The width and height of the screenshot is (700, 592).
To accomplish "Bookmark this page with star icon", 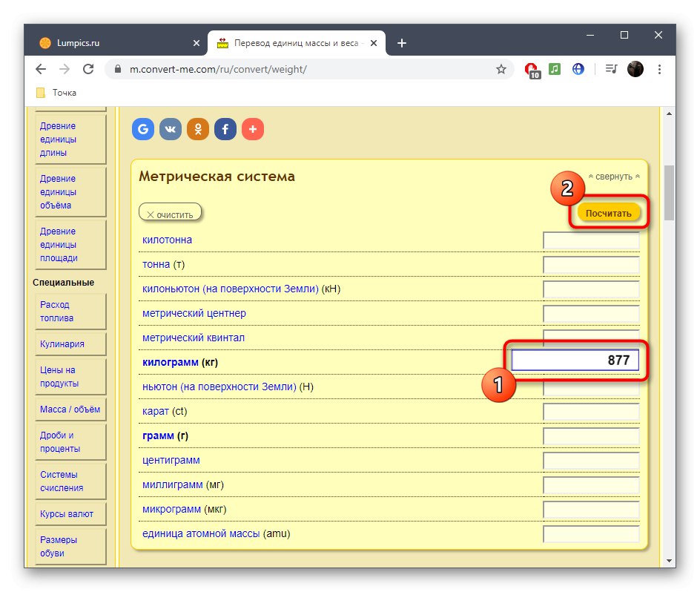I will (501, 69).
